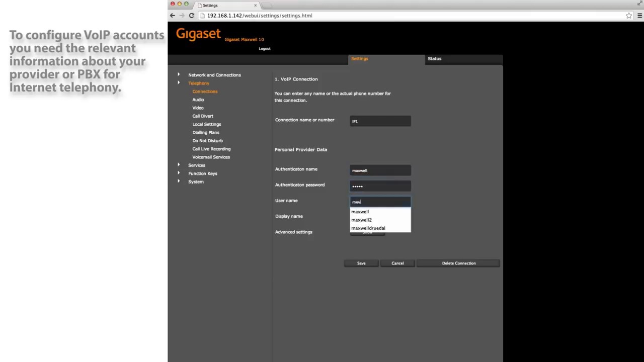Choose 'maxwelldruedal' autocomplete suggestion

pyautogui.click(x=380, y=228)
